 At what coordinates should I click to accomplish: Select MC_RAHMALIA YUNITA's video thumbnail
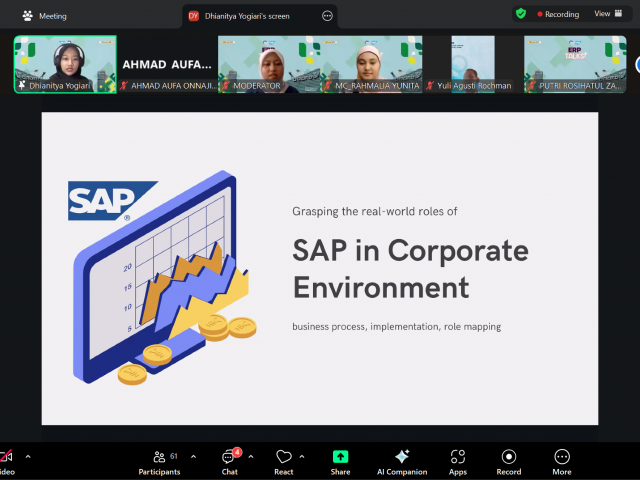tap(371, 64)
